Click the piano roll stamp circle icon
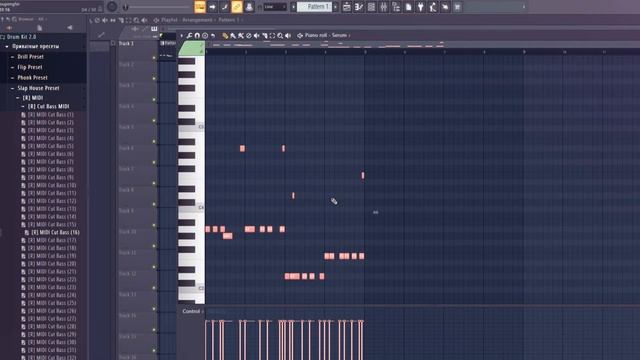The height and width of the screenshot is (360, 640). point(205,36)
